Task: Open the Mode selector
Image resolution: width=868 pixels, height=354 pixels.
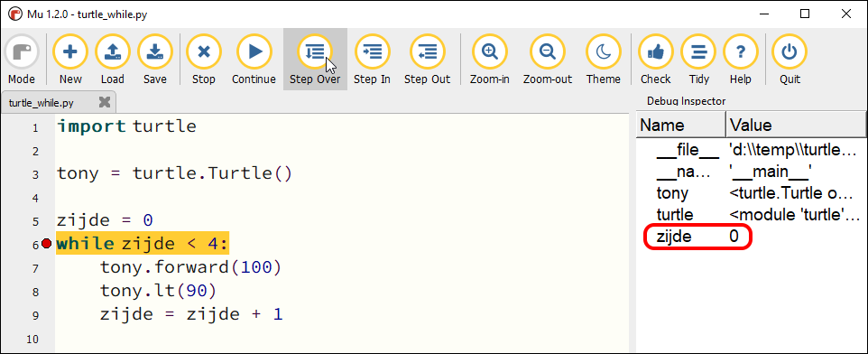Action: click(22, 60)
